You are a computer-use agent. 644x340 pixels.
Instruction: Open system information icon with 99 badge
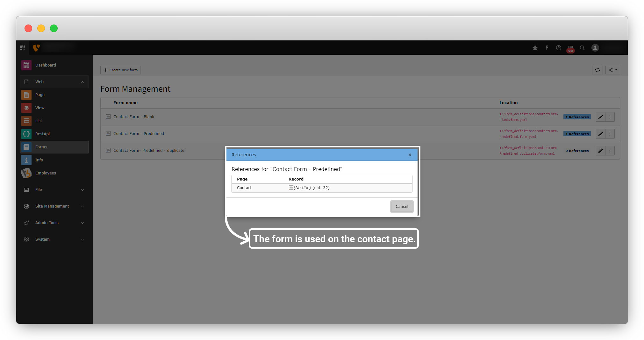click(570, 48)
